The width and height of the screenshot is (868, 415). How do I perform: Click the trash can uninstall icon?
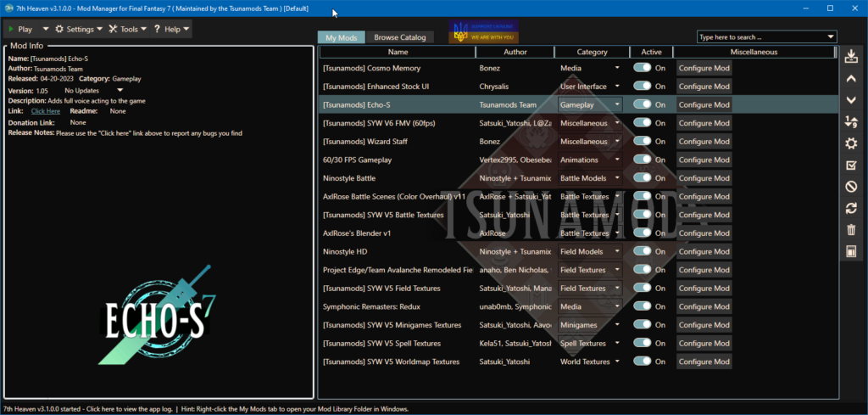(x=851, y=230)
